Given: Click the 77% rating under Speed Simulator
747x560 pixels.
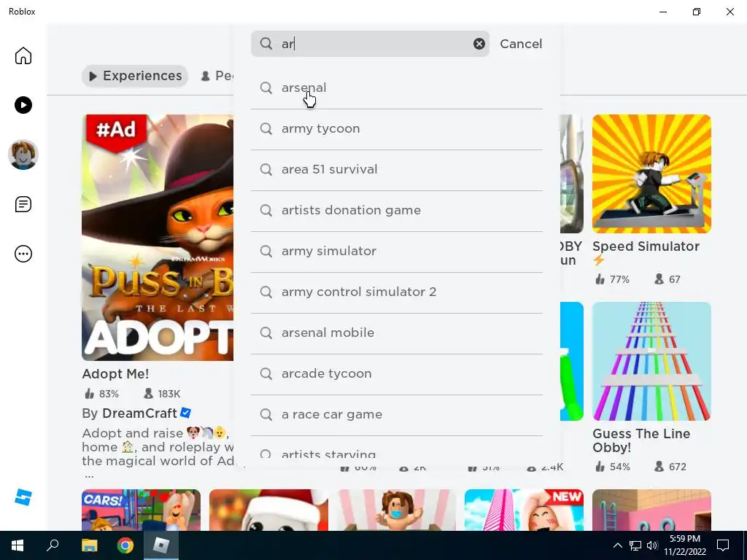Looking at the screenshot, I should point(612,279).
